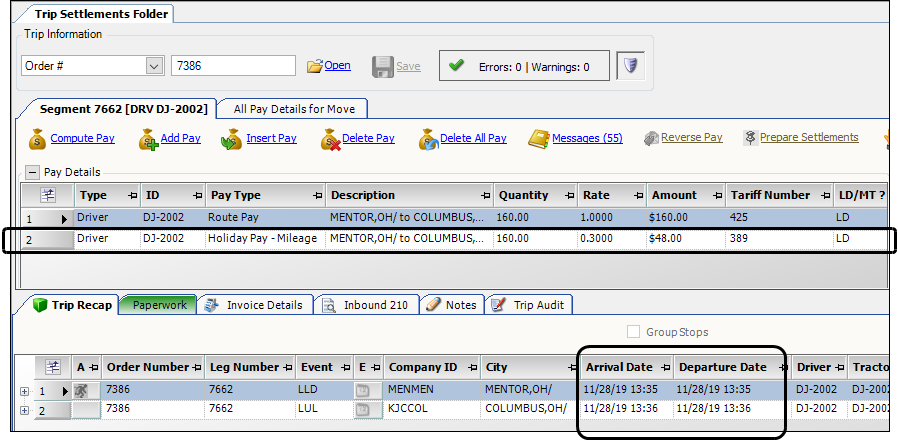Click the Delete All Pay icon
This screenshot has width=898, height=441.
click(427, 139)
